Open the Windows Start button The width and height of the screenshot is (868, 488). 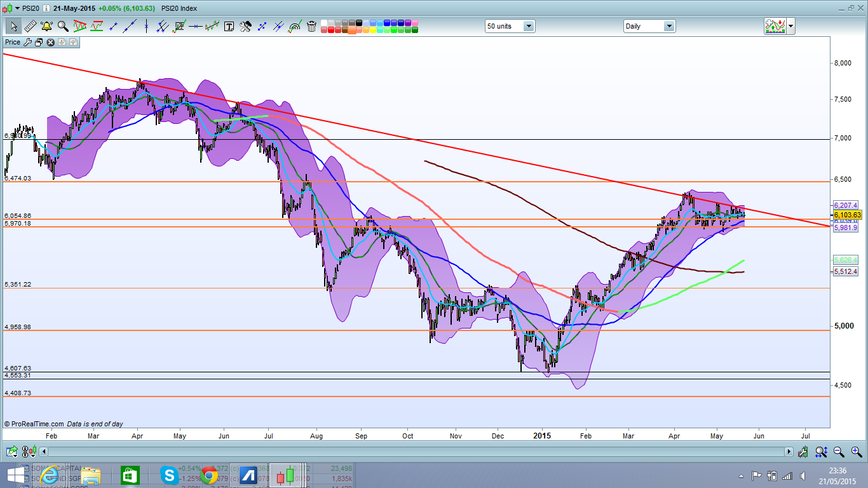click(x=15, y=475)
